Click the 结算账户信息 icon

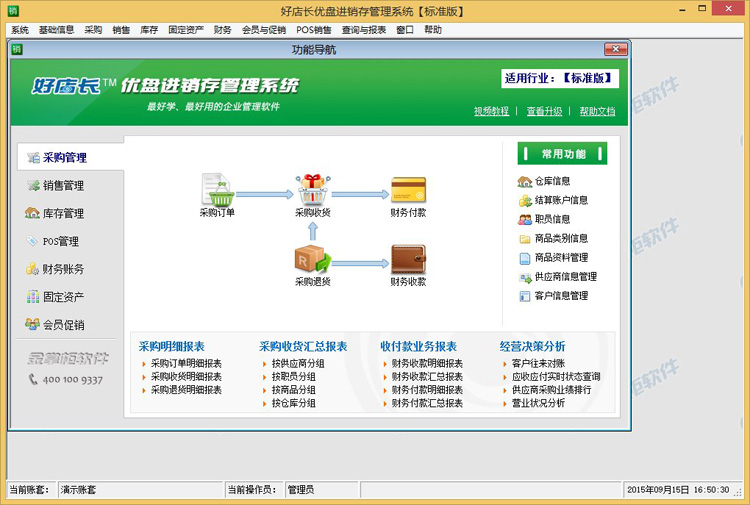click(525, 200)
